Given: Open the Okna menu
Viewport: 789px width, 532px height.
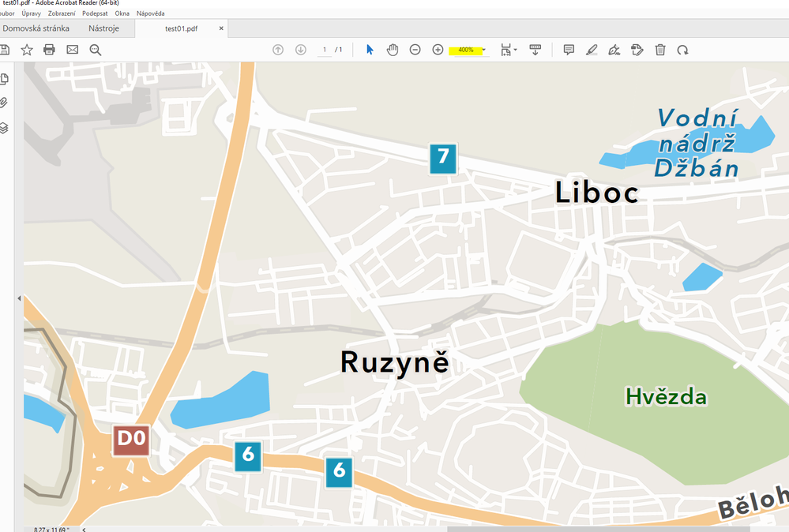Looking at the screenshot, I should tap(122, 13).
